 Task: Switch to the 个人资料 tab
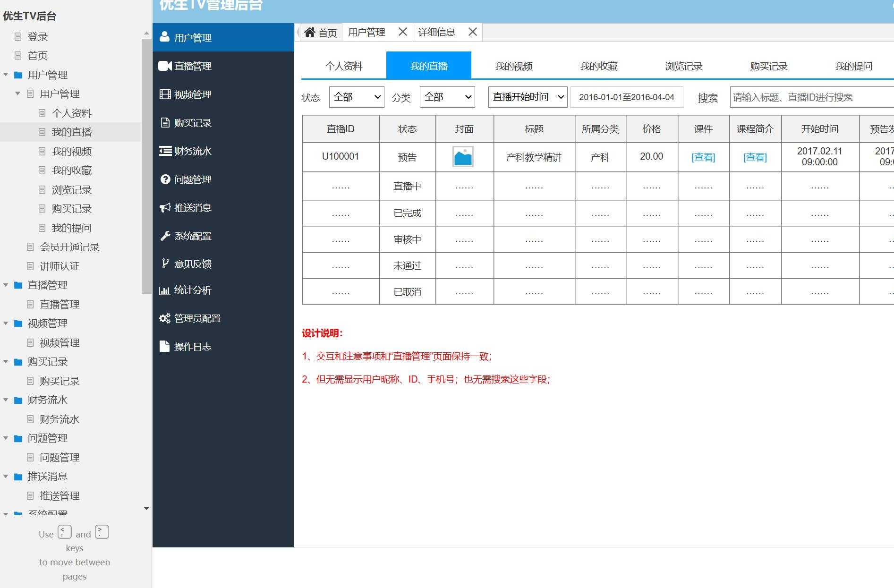pos(344,66)
